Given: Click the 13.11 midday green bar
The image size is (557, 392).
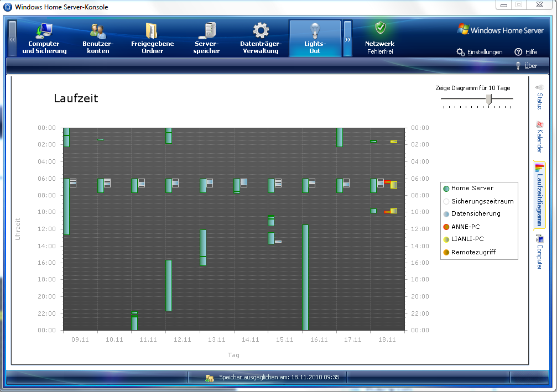Looking at the screenshot, I should pyautogui.click(x=203, y=248).
